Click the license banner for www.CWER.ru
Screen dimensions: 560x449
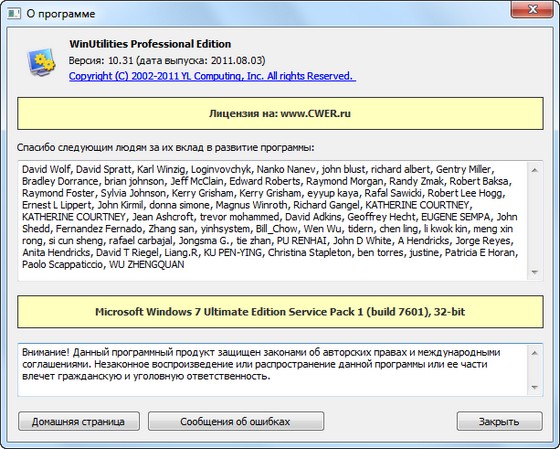(x=280, y=114)
